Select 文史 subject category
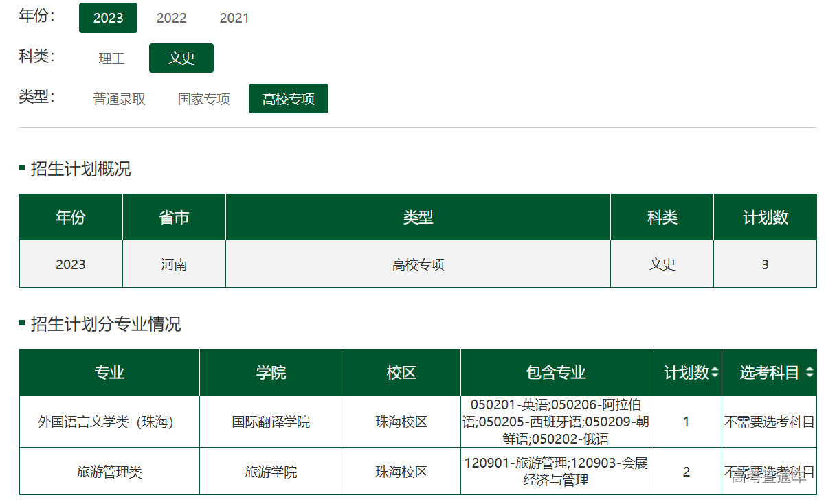The height and width of the screenshot is (504, 826). tap(181, 58)
